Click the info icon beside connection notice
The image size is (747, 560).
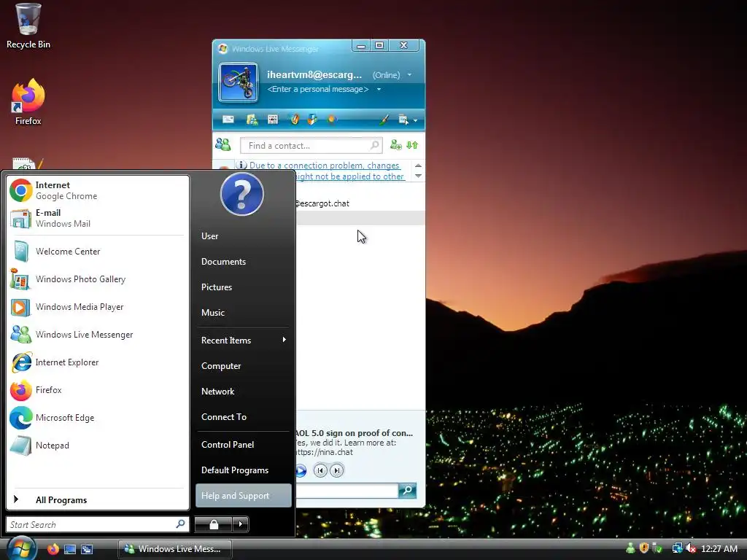[242, 166]
